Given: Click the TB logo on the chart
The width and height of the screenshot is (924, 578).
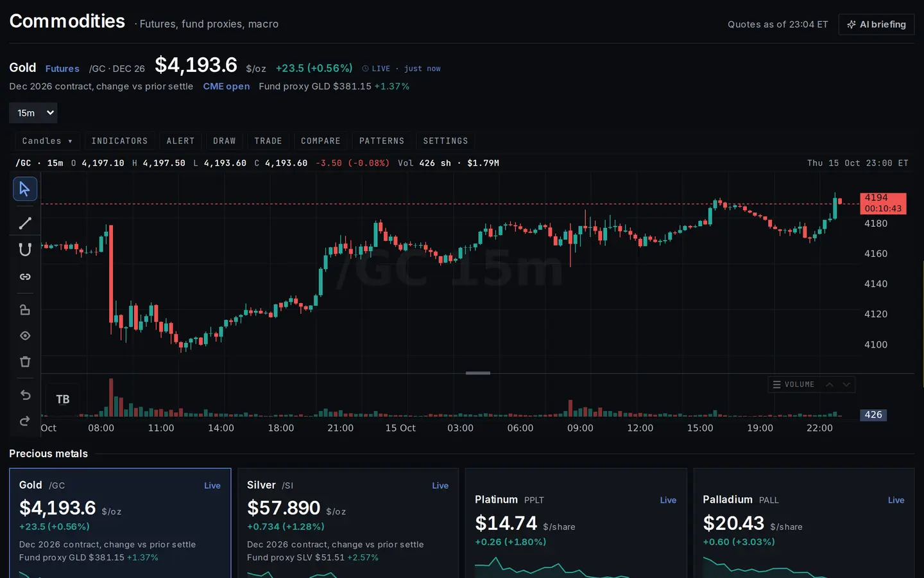Looking at the screenshot, I should pos(63,399).
